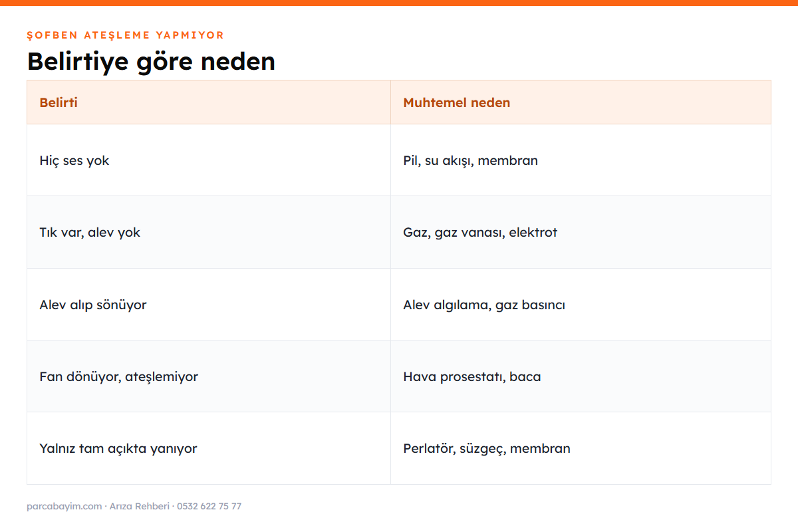Click the 'Tık var, alev yok' cell
This screenshot has height=532, width=798.
click(x=208, y=232)
